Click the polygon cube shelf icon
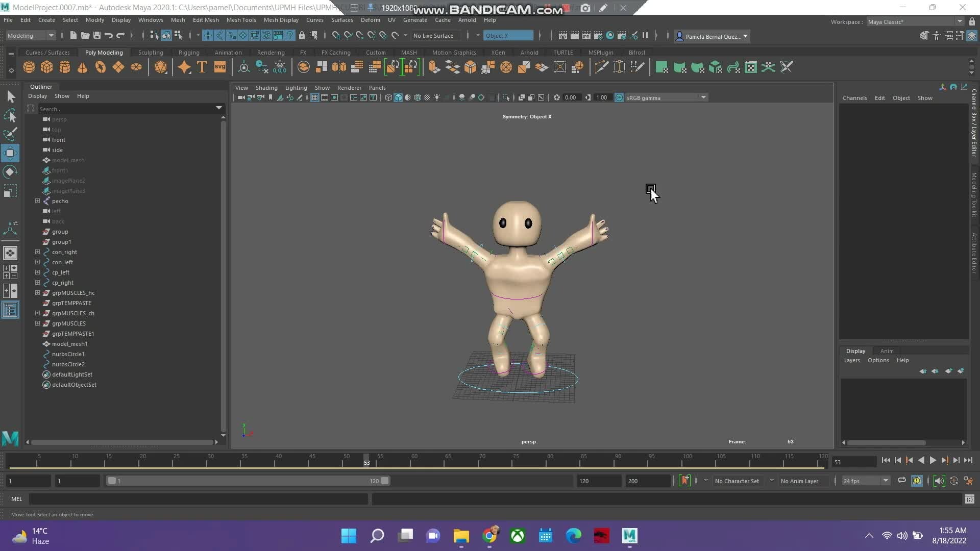980x551 pixels. point(47,67)
